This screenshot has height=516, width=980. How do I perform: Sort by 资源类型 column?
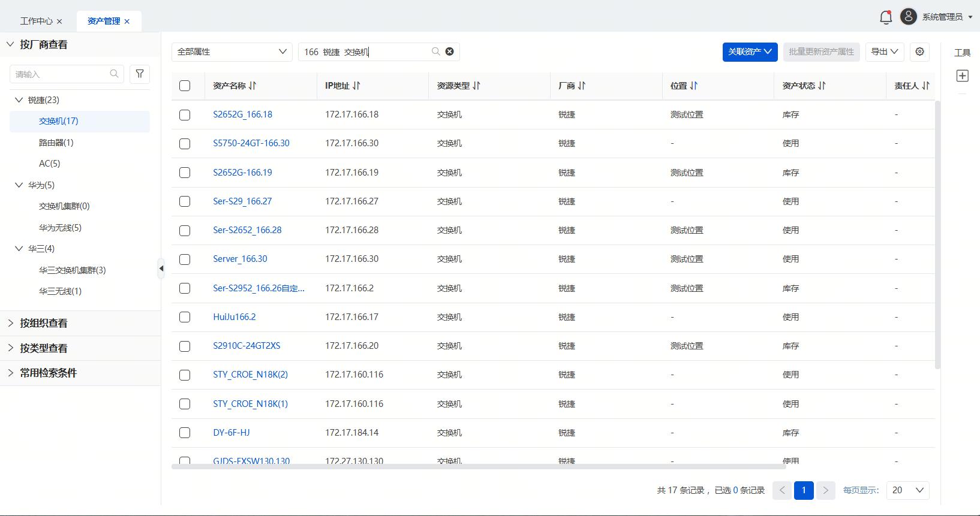[x=476, y=86]
